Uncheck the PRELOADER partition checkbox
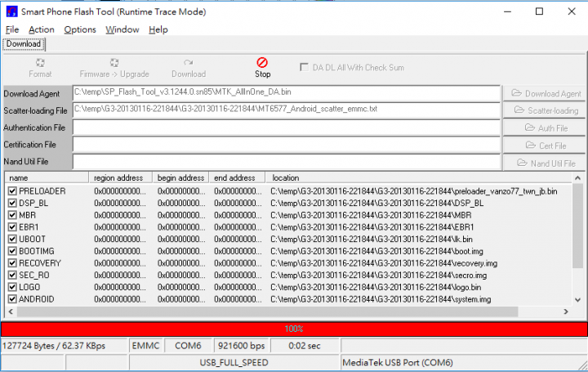 point(12,191)
